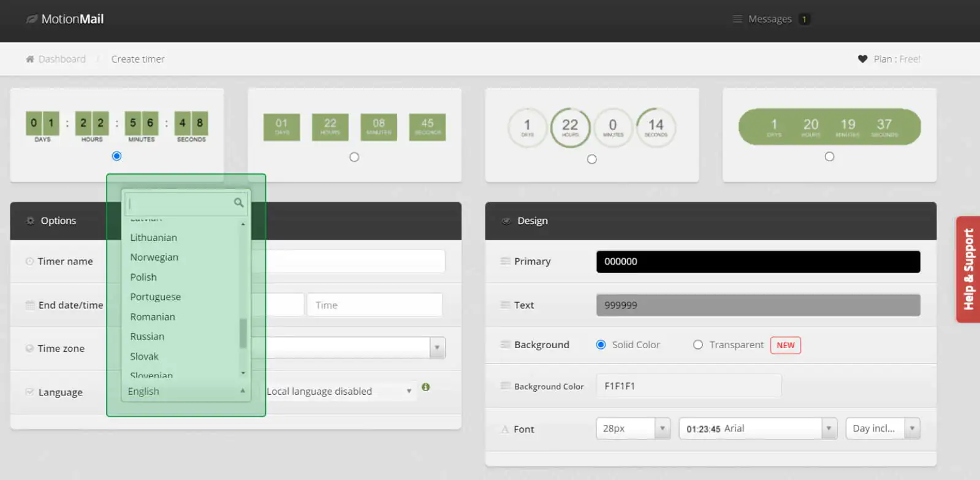Click the Dashboard home icon
The height and width of the screenshot is (480, 980).
29,59
